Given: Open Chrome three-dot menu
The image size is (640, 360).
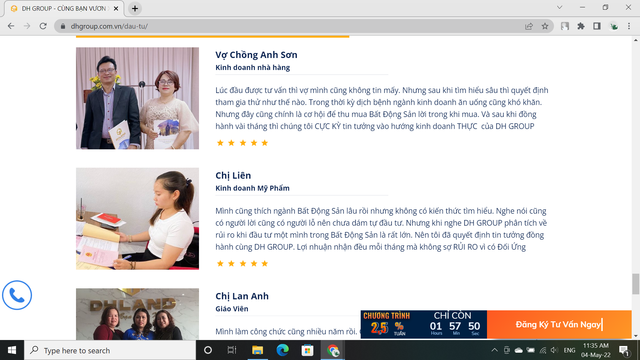Looking at the screenshot, I should [x=629, y=26].
